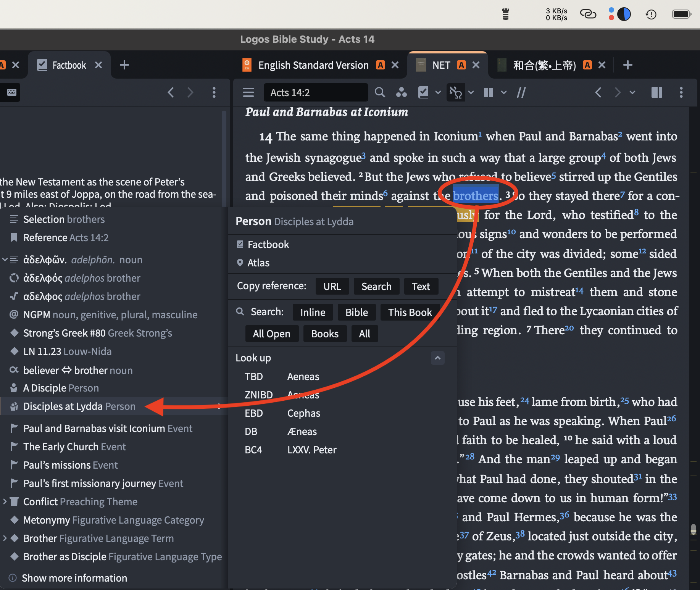Close the Factbook tab
The height and width of the screenshot is (590, 700).
click(98, 65)
